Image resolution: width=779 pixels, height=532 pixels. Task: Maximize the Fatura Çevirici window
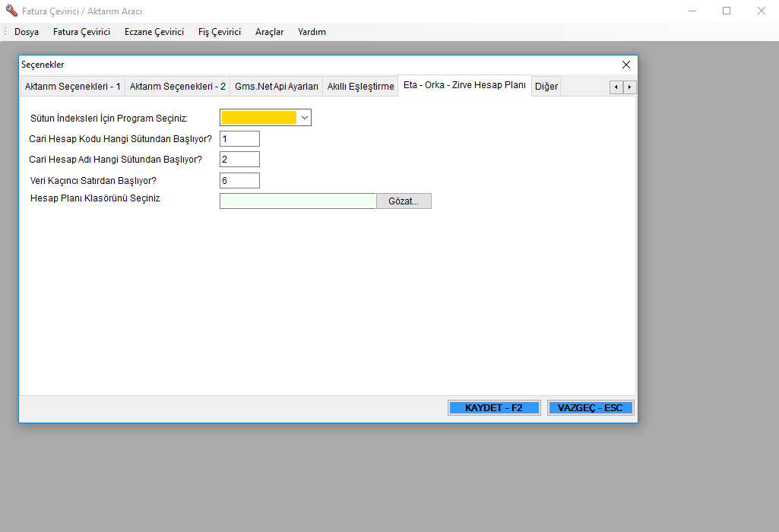(x=727, y=11)
